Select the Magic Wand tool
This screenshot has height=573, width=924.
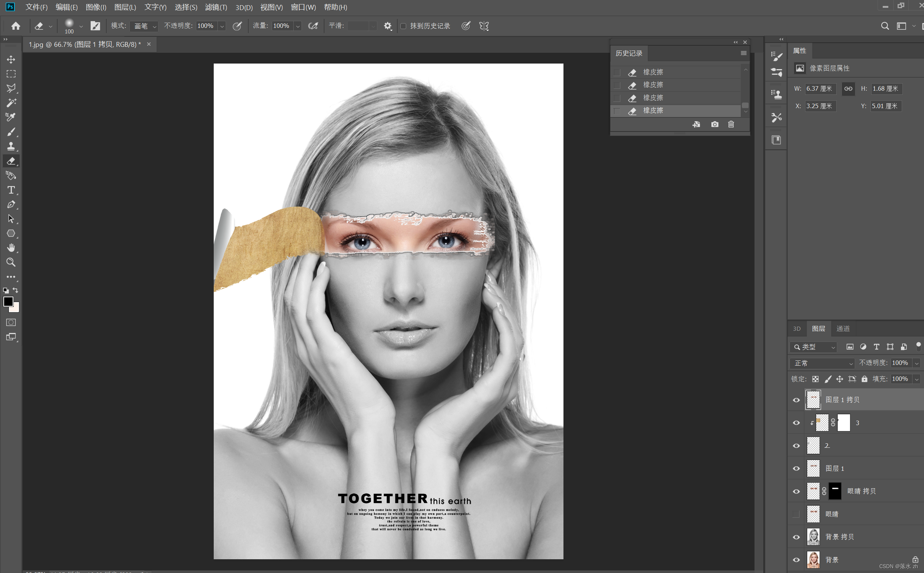tap(11, 103)
